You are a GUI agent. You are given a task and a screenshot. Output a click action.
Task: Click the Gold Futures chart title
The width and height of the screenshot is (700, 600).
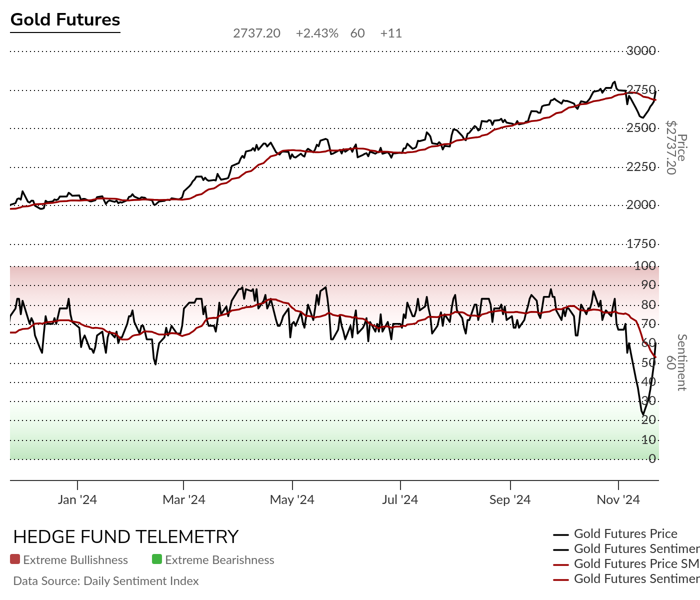pos(65,19)
